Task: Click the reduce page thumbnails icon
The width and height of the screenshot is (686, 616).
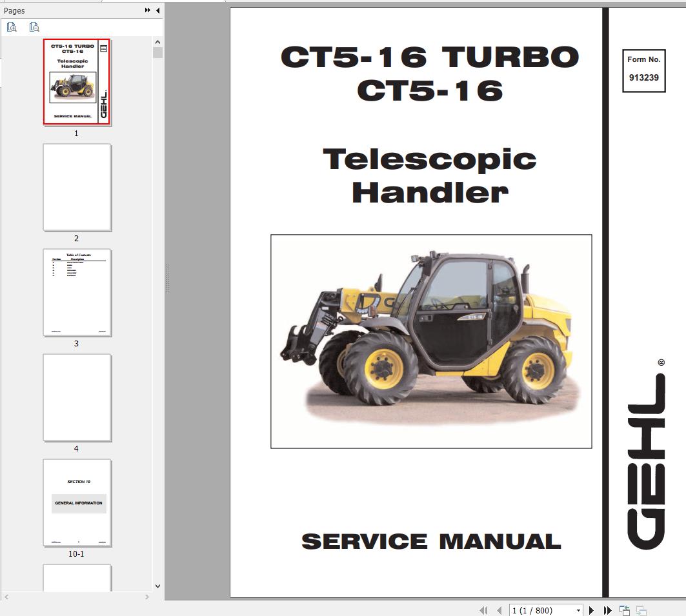Action: [34, 27]
